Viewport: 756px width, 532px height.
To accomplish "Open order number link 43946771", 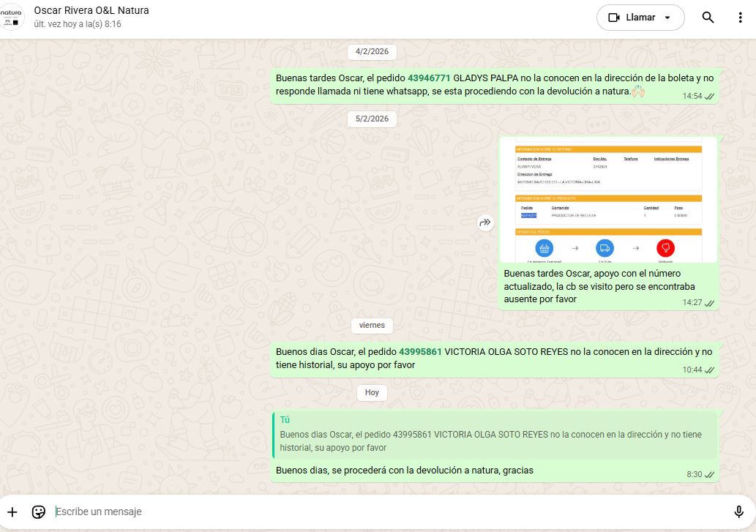I will click(x=429, y=78).
